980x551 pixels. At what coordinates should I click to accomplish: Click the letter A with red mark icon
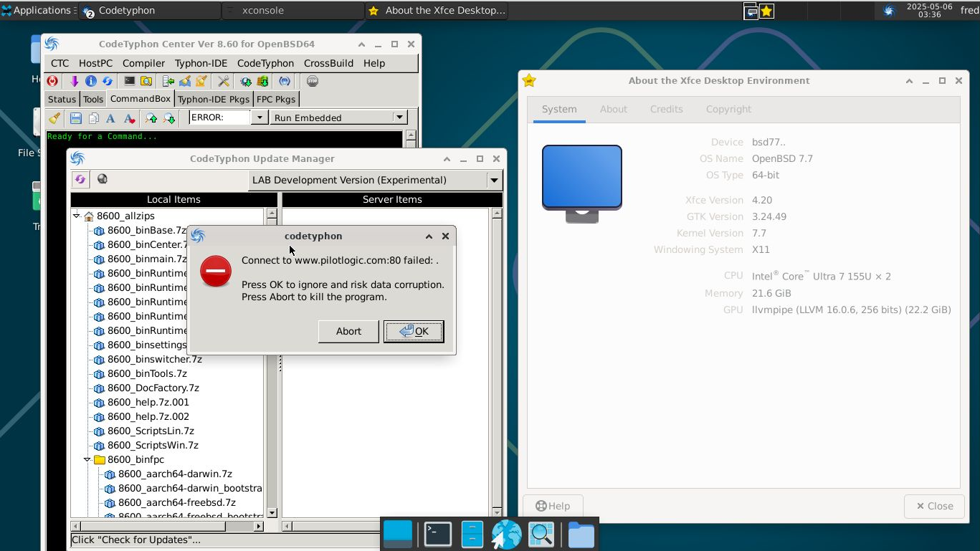129,118
